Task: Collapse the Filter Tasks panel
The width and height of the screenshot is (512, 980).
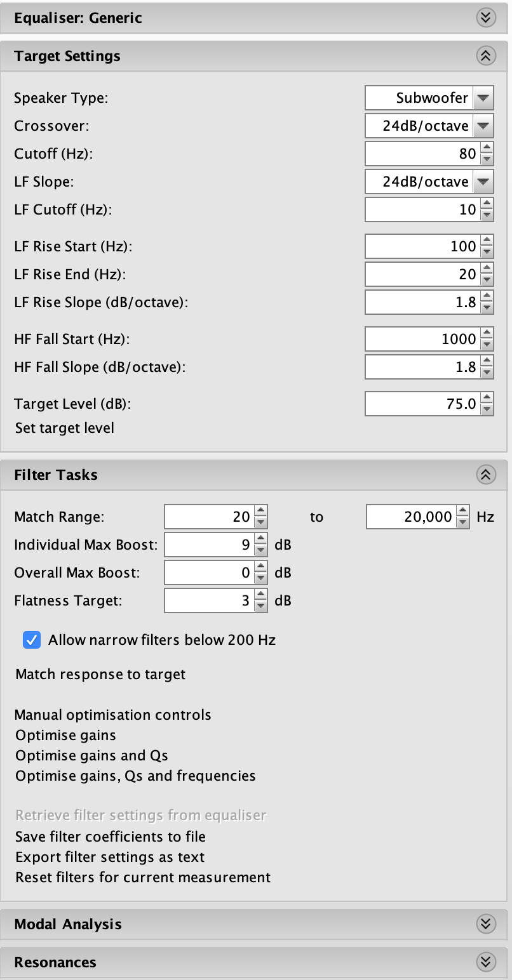Action: coord(485,474)
